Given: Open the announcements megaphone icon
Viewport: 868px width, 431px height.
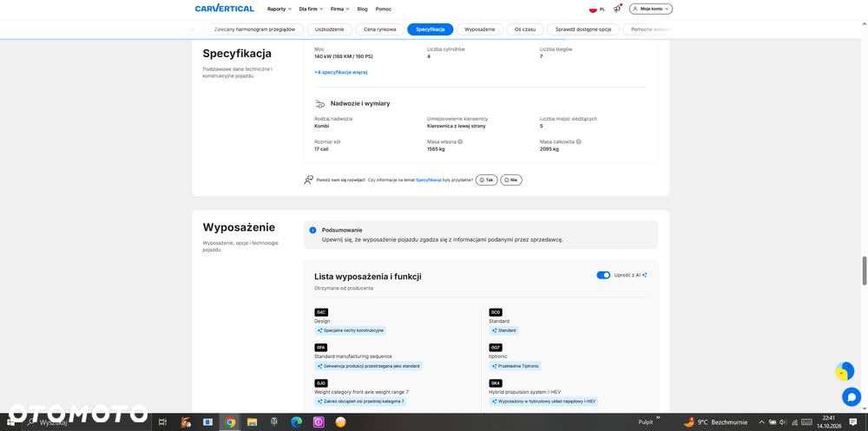Looking at the screenshot, I should 617,9.
